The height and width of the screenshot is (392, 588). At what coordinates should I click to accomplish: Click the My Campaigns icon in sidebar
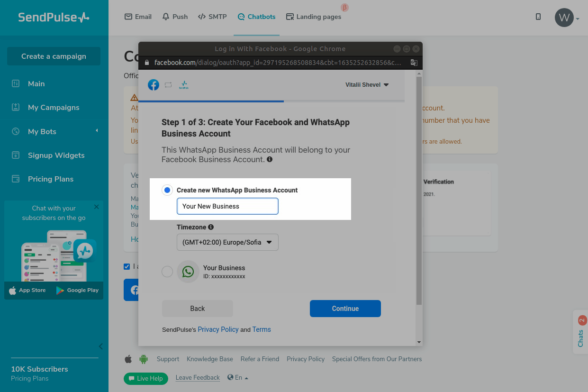coord(16,107)
